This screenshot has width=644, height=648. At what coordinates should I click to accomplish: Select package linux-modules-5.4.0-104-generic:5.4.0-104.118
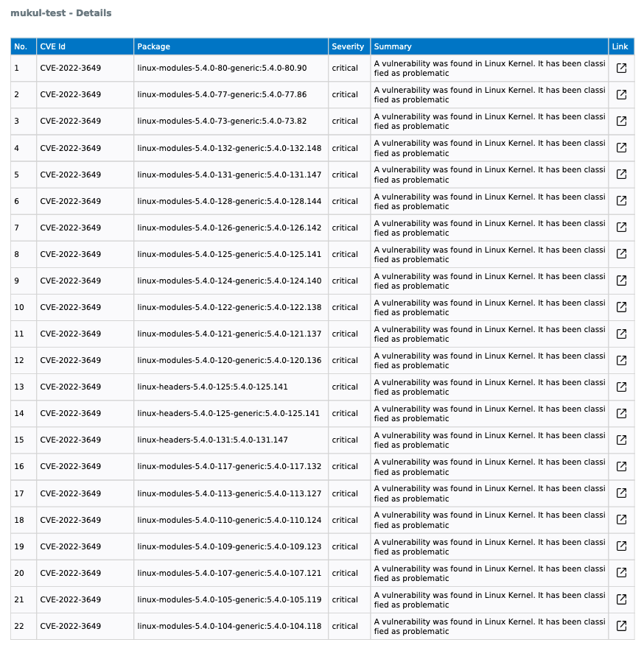[229, 626]
